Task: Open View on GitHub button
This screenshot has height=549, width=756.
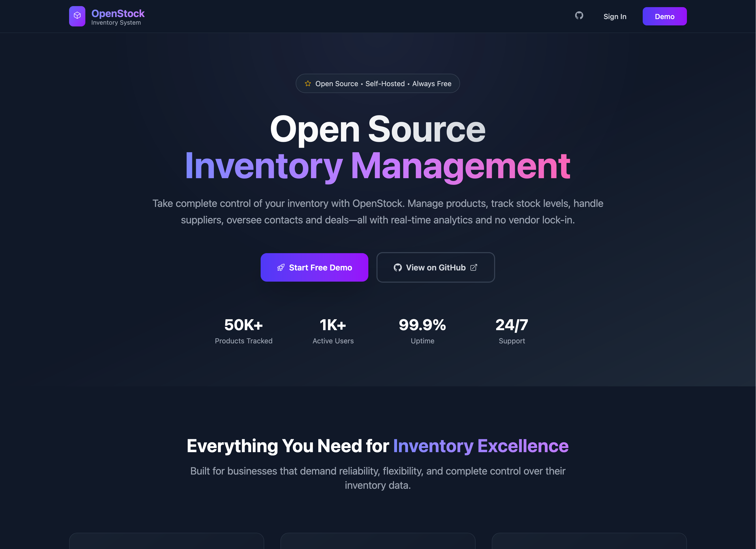Action: click(x=435, y=267)
